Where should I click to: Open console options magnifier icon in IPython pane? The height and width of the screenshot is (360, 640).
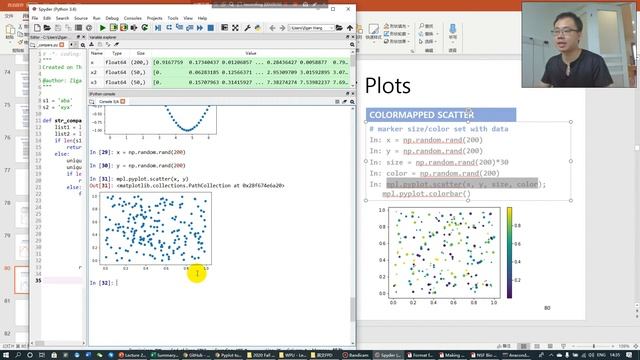point(352,102)
